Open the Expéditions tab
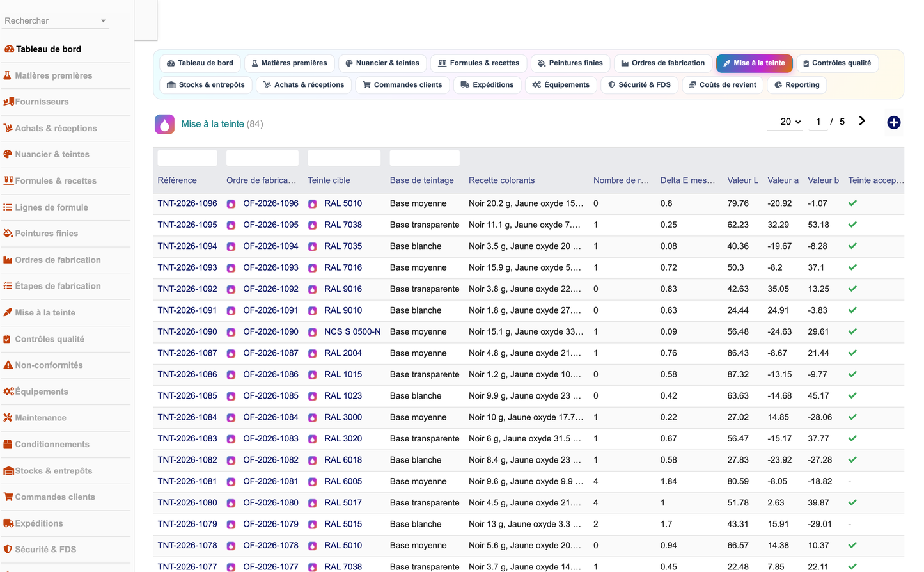The height and width of the screenshot is (572, 924). point(487,85)
